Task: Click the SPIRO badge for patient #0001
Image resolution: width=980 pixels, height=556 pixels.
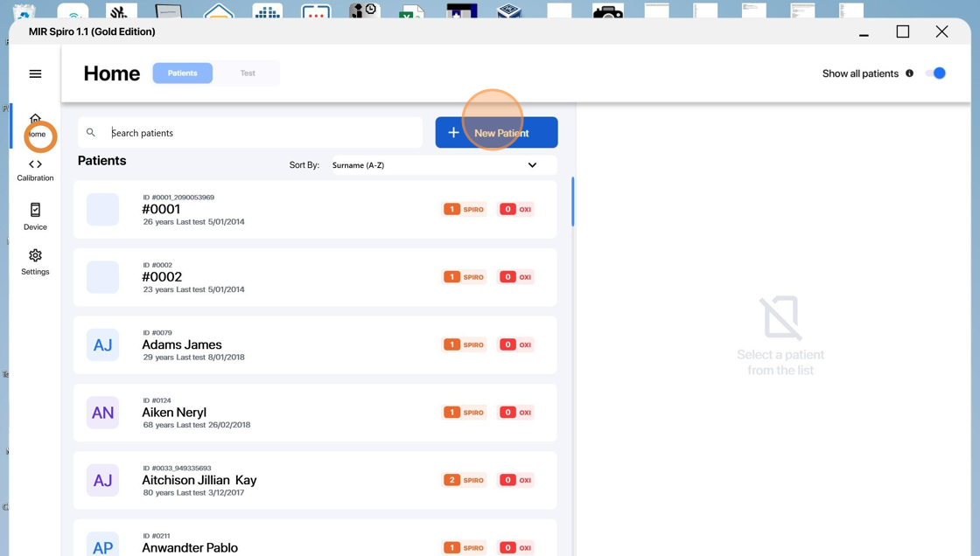Action: pyautogui.click(x=465, y=209)
